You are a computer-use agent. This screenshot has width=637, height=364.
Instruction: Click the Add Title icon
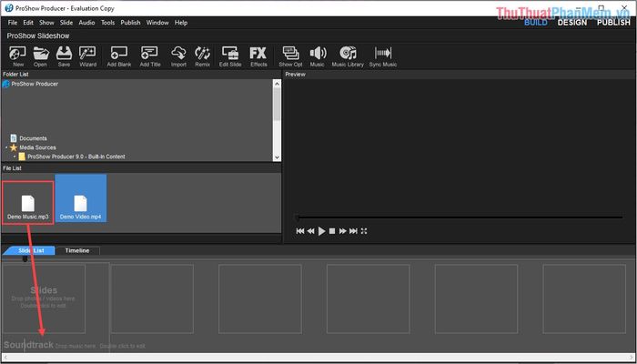(150, 56)
